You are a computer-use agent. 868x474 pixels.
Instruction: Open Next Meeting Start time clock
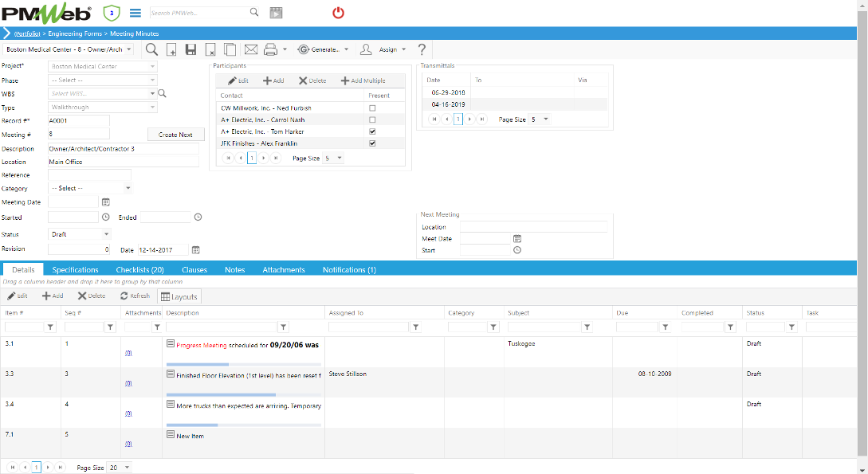517,250
